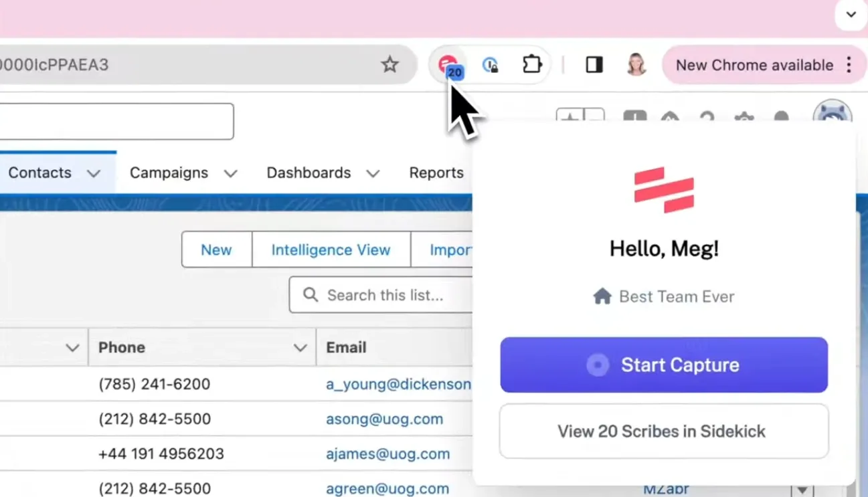Sort by the Phone column header

[122, 347]
